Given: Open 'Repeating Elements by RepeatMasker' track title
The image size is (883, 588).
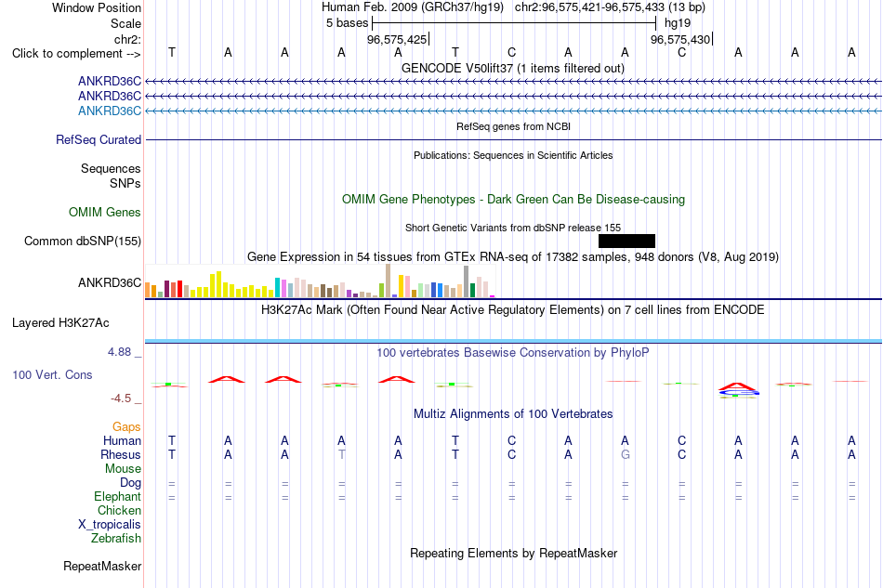Looking at the screenshot, I should click(x=513, y=553).
